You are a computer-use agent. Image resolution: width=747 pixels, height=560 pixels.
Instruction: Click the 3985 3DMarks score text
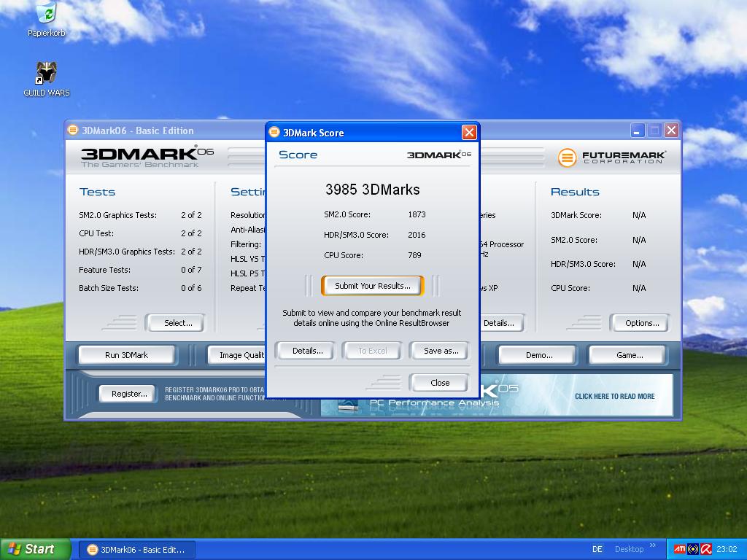(373, 190)
